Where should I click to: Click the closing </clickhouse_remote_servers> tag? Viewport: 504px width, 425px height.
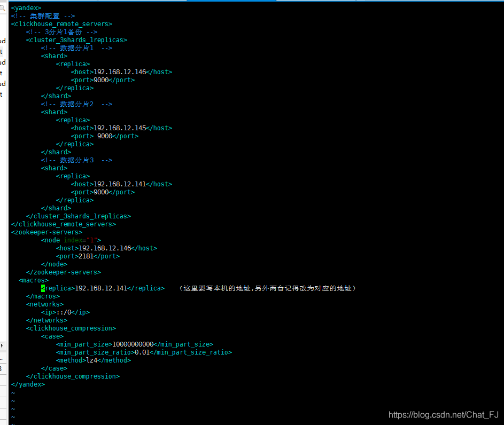63,224
